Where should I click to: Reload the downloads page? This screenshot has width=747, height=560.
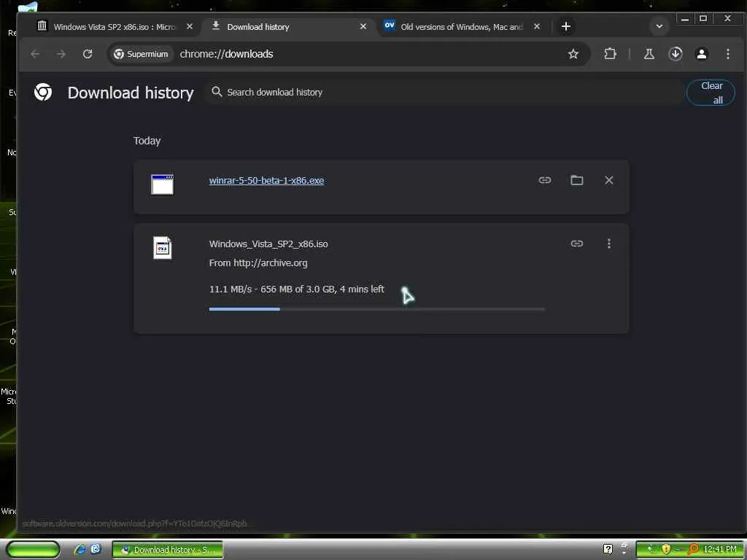[88, 54]
